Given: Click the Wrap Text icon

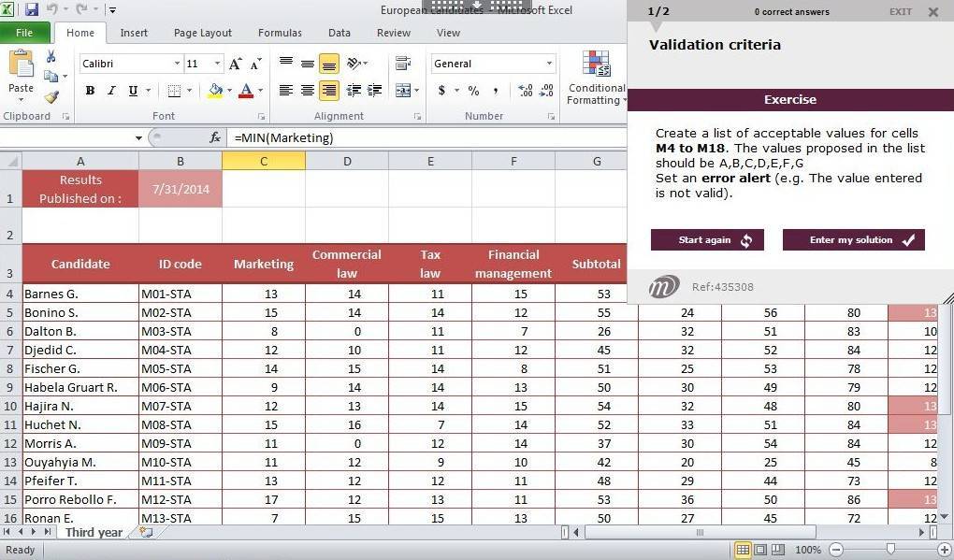Looking at the screenshot, I should tap(403, 64).
